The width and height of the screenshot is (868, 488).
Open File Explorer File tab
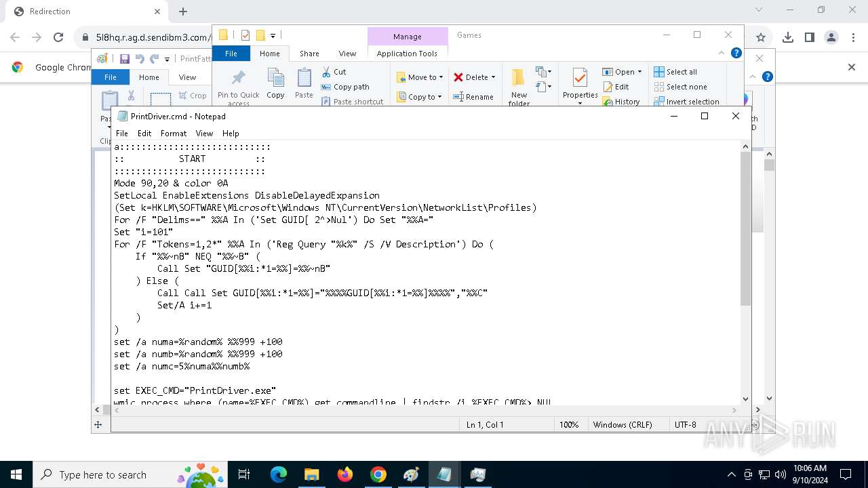click(x=231, y=54)
